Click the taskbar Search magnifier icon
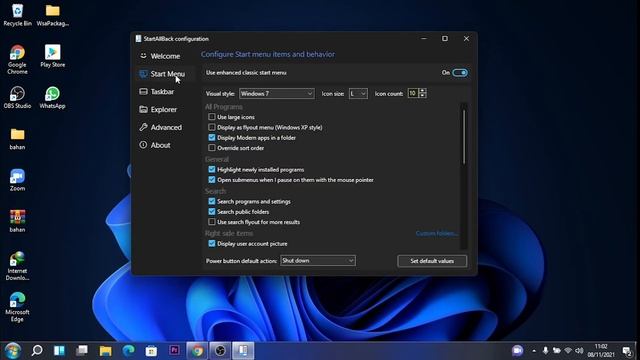The width and height of the screenshot is (640, 360). click(37, 351)
